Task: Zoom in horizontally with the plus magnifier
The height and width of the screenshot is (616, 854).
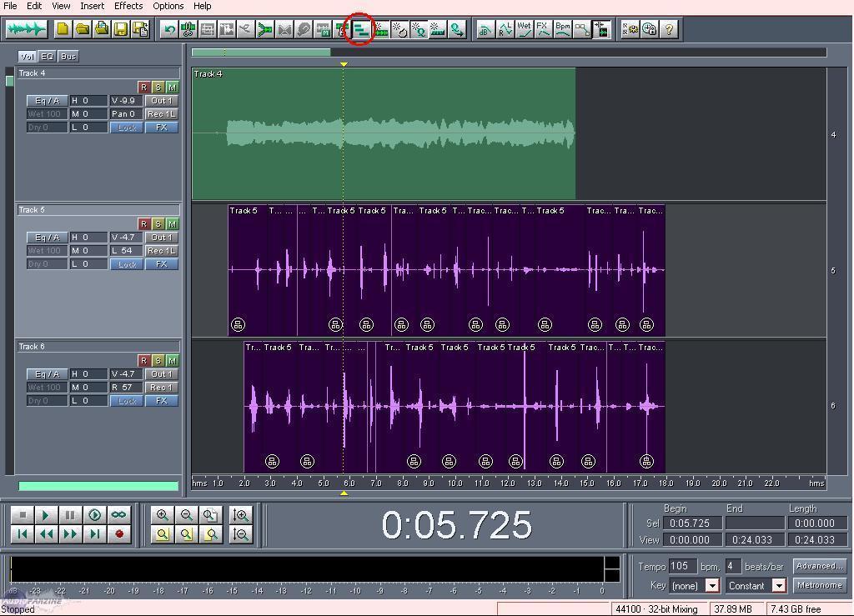Action: click(163, 515)
